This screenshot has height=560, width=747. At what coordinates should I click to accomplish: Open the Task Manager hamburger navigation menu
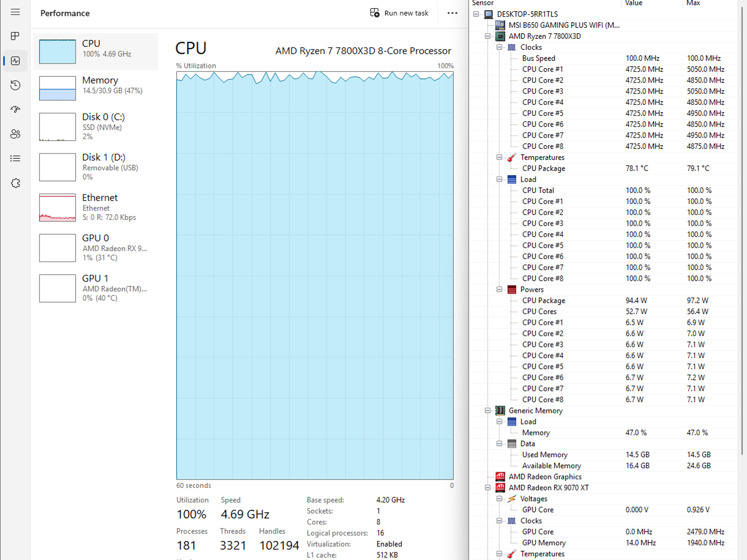(15, 12)
